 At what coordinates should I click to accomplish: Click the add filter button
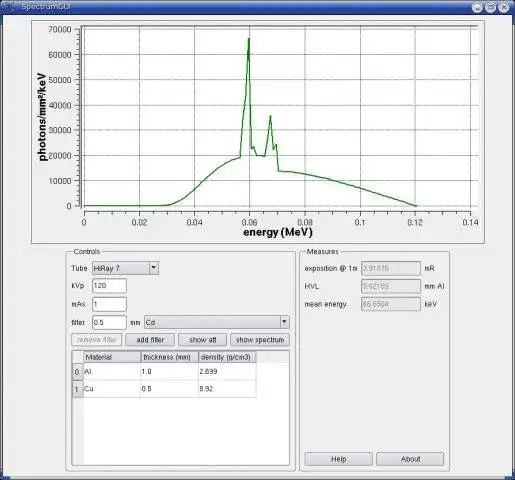150,340
